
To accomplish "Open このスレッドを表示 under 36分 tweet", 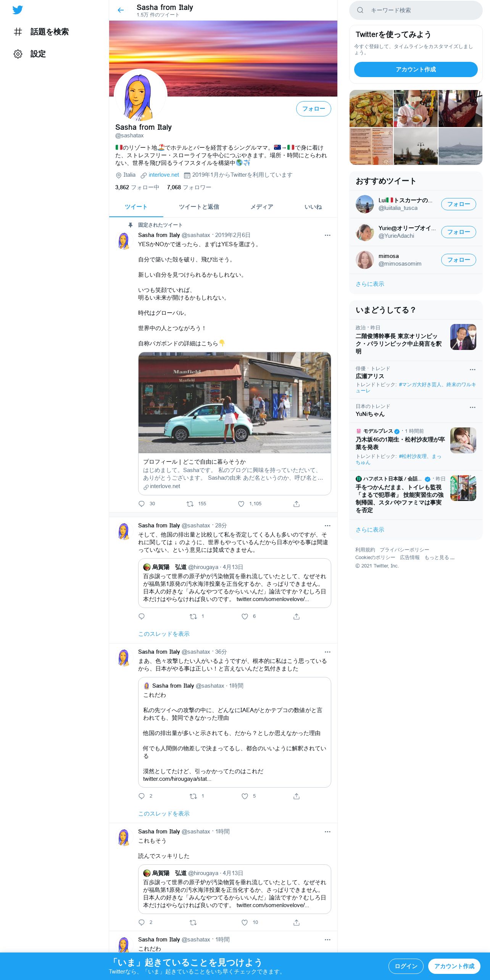I will (x=164, y=814).
